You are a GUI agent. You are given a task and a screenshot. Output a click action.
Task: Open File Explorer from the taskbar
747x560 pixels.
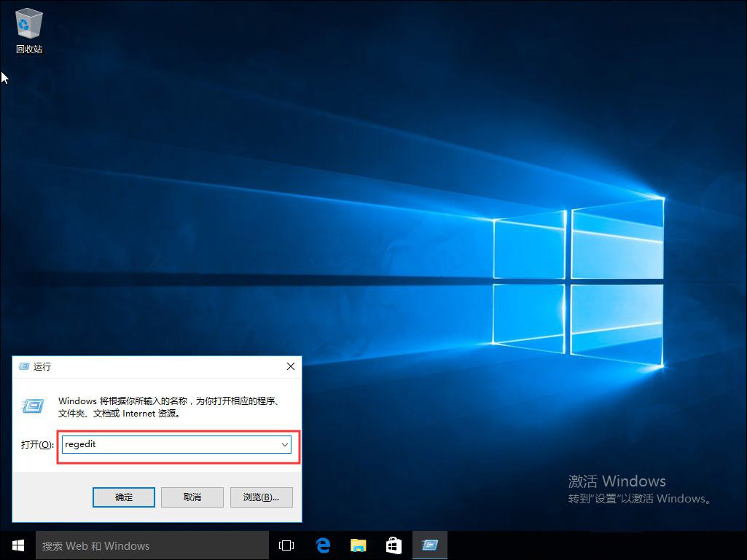[358, 545]
